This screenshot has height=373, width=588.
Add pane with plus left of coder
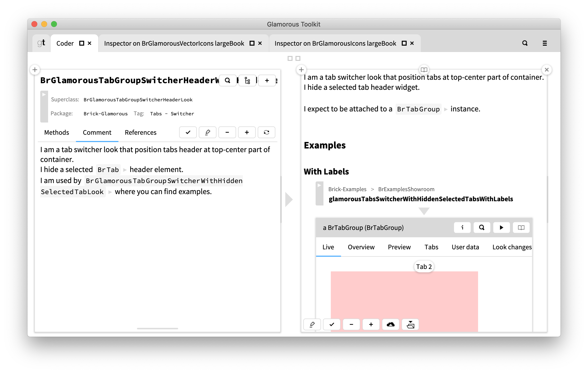35,70
